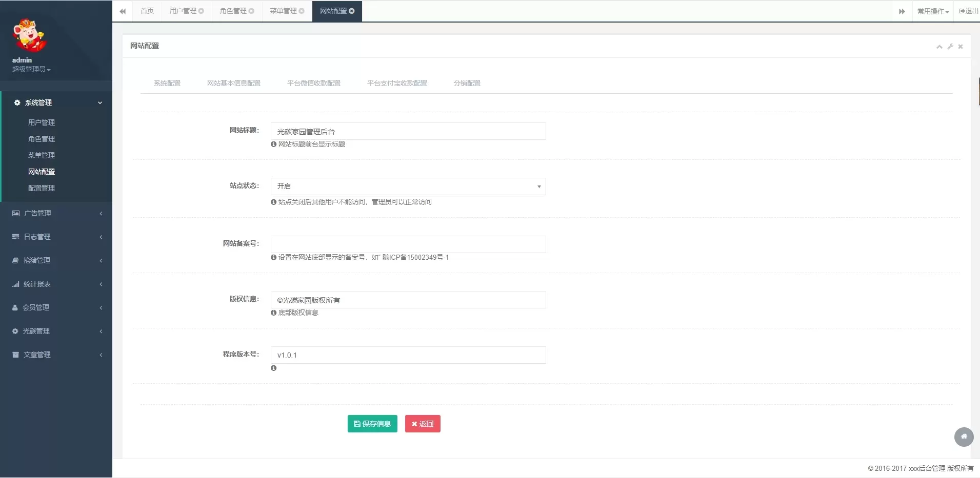Click the 网站备案号 input field
This screenshot has height=478, width=980.
[x=408, y=244]
